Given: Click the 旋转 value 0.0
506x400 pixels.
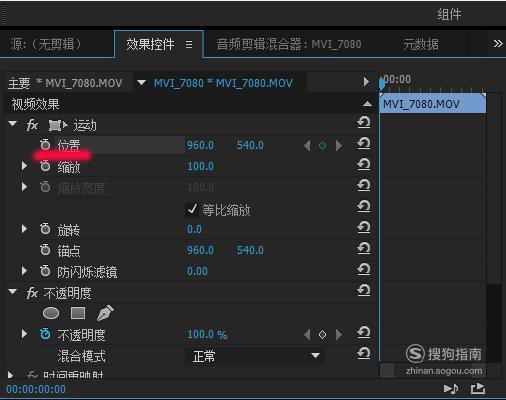Looking at the screenshot, I should click(194, 229).
